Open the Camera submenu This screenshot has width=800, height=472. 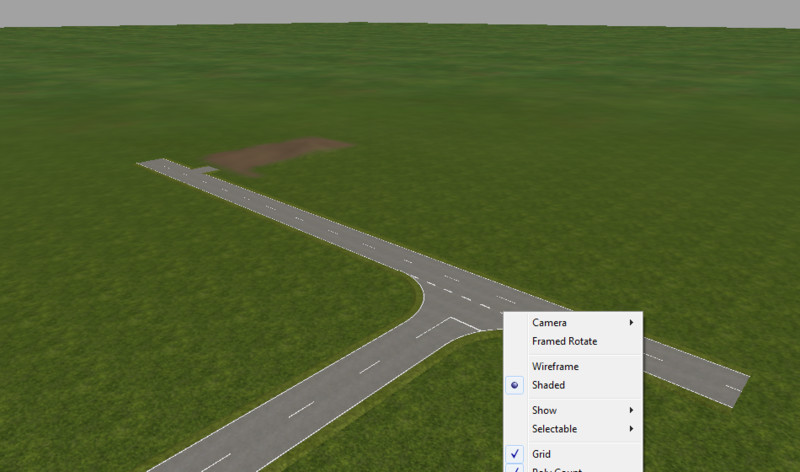point(549,323)
